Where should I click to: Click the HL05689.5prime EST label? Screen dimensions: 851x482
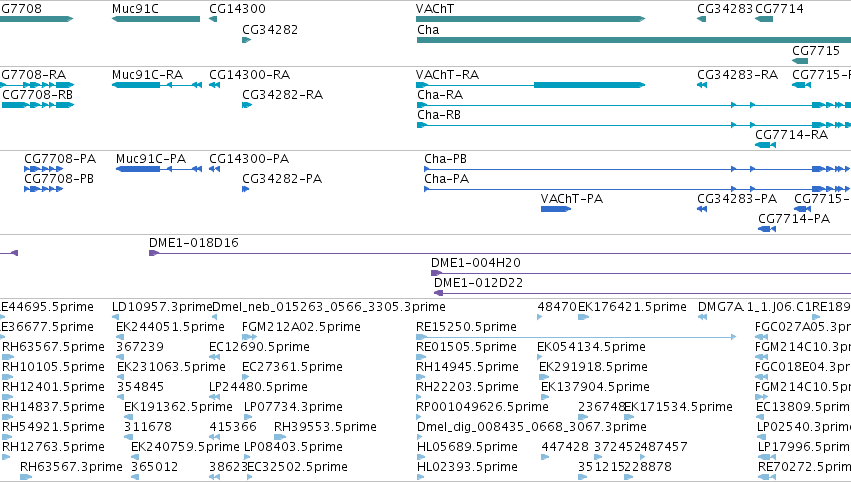click(x=467, y=447)
